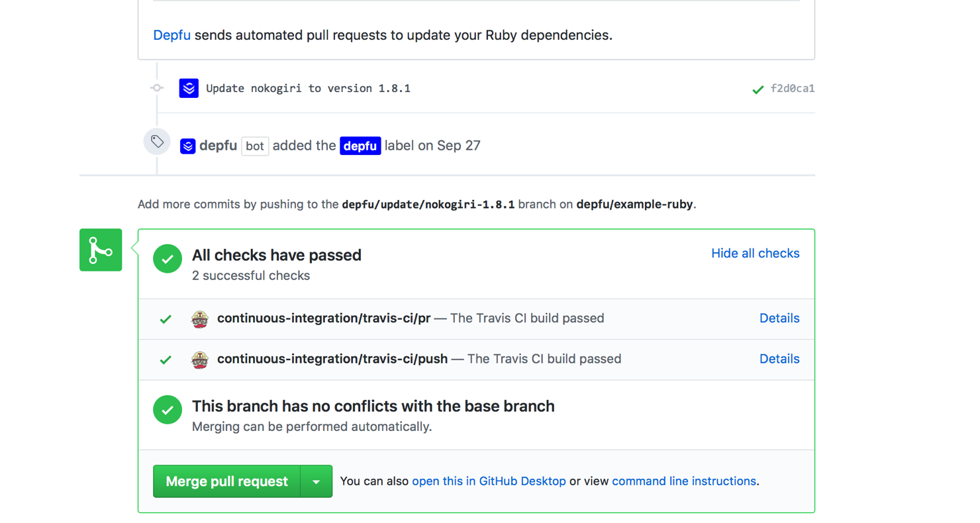The height and width of the screenshot is (523, 980).
Task: Click the 'bot' badge next to depfu
Action: [255, 146]
